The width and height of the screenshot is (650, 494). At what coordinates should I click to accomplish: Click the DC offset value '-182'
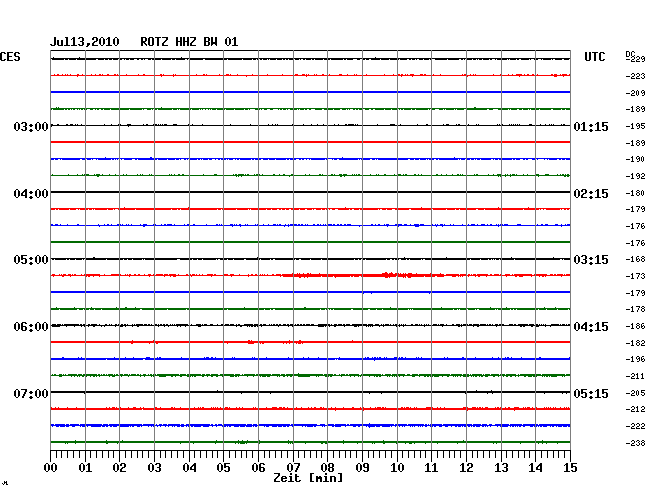635,343
